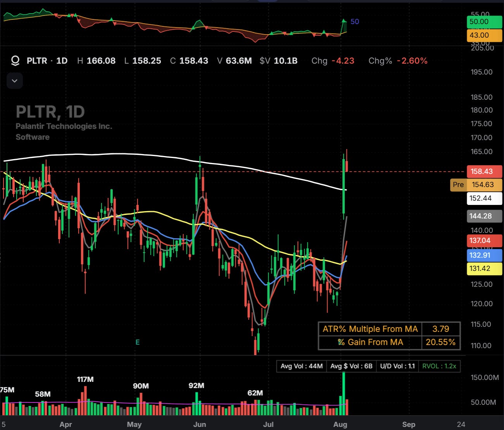Click the Chg value -4.23

(343, 61)
